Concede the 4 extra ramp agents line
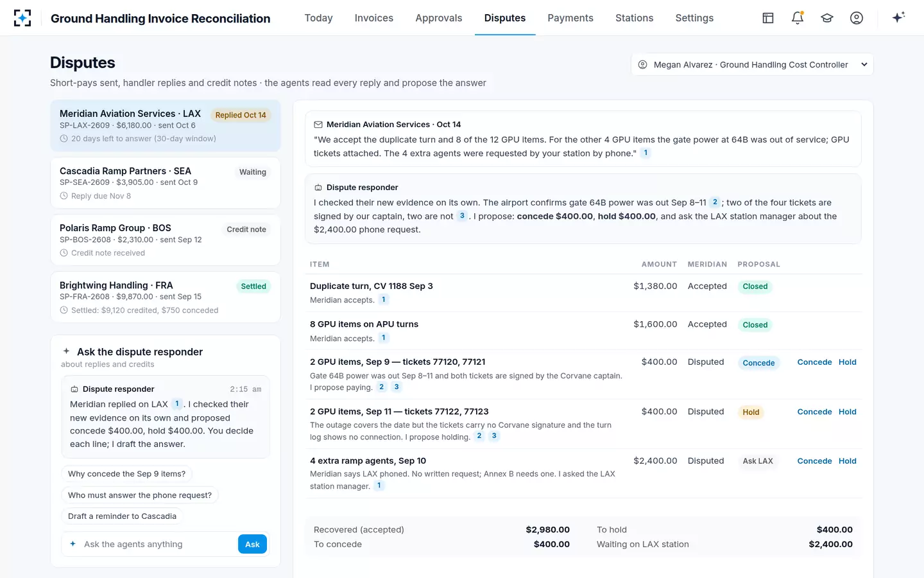Viewport: 924px width, 578px height. 814,461
